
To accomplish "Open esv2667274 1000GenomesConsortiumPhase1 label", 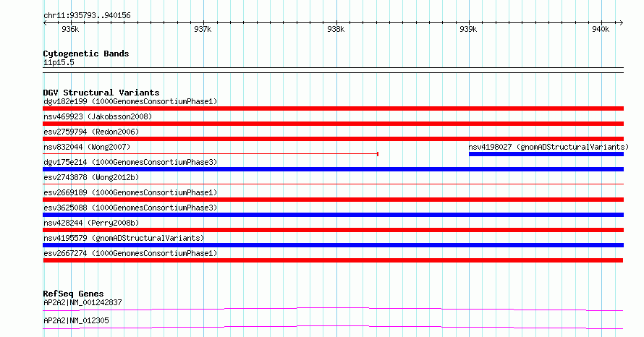I will click(130, 253).
